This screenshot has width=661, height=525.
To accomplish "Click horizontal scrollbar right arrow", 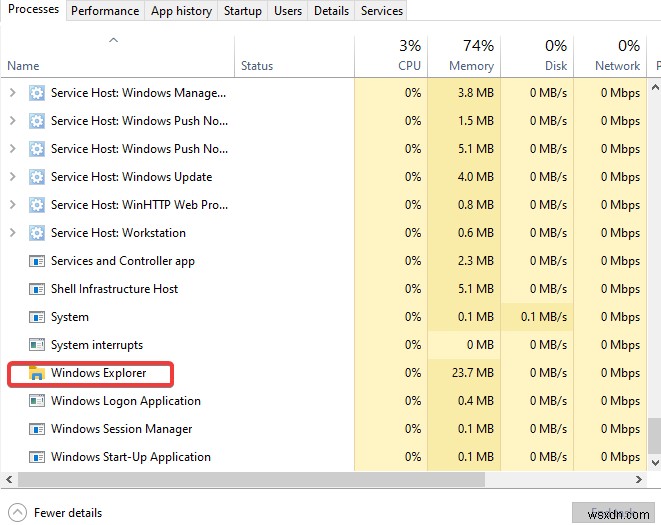I will tap(639, 479).
